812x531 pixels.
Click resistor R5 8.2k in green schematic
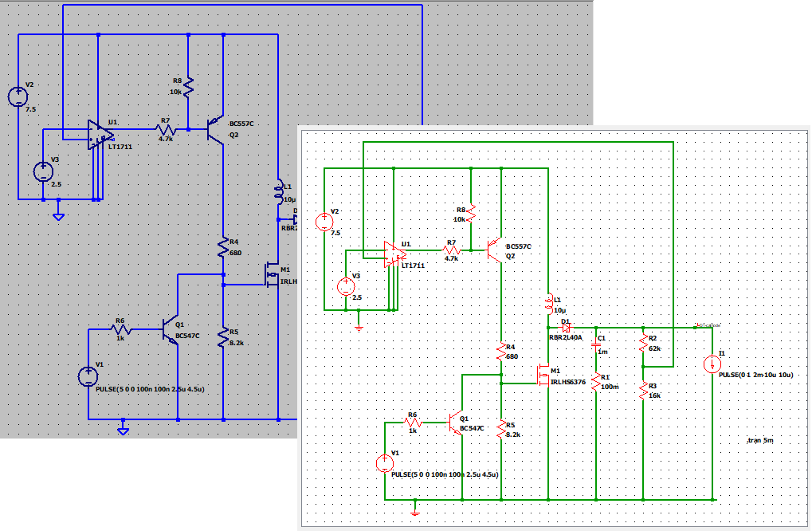500,431
